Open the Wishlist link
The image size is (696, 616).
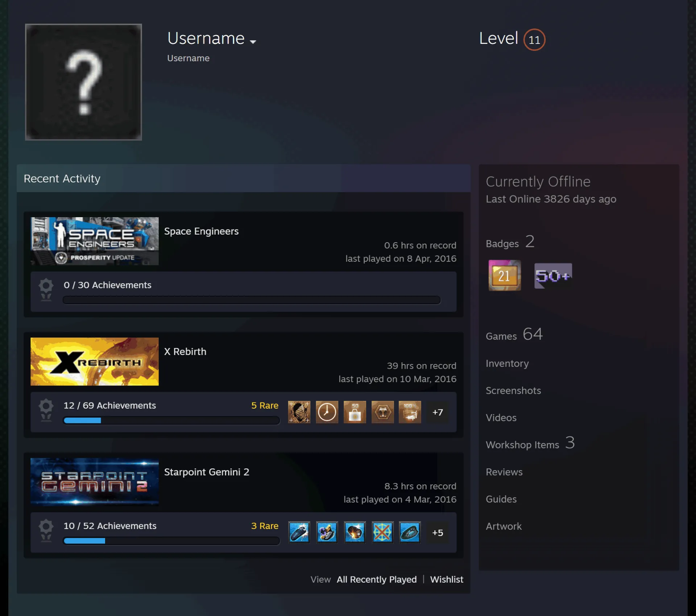(x=447, y=579)
